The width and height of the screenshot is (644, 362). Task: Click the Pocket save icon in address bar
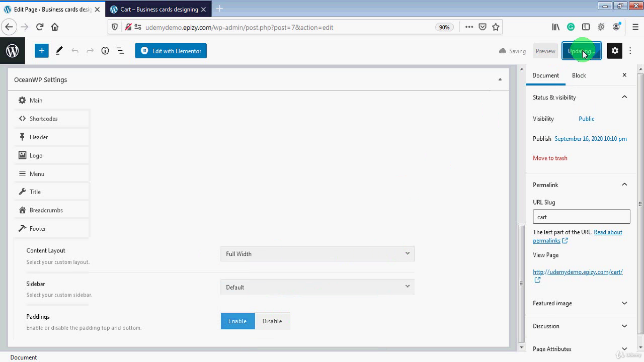[x=482, y=27]
